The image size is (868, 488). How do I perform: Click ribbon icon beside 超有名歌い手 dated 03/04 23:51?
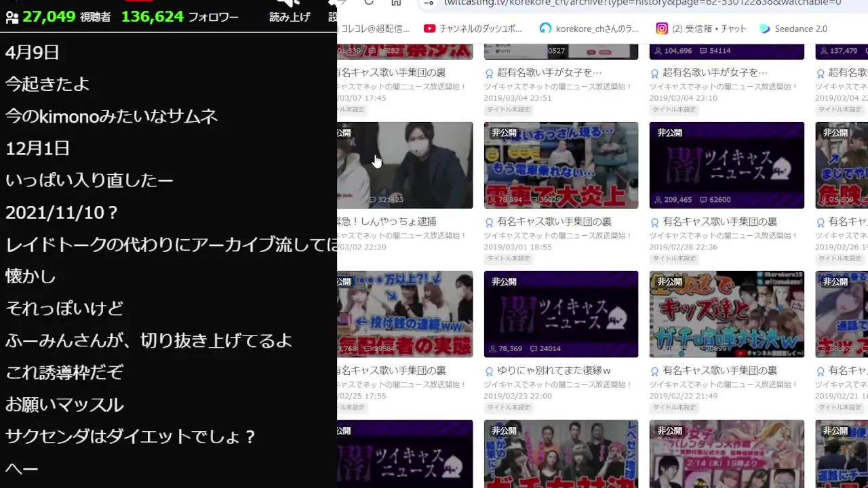click(x=489, y=73)
